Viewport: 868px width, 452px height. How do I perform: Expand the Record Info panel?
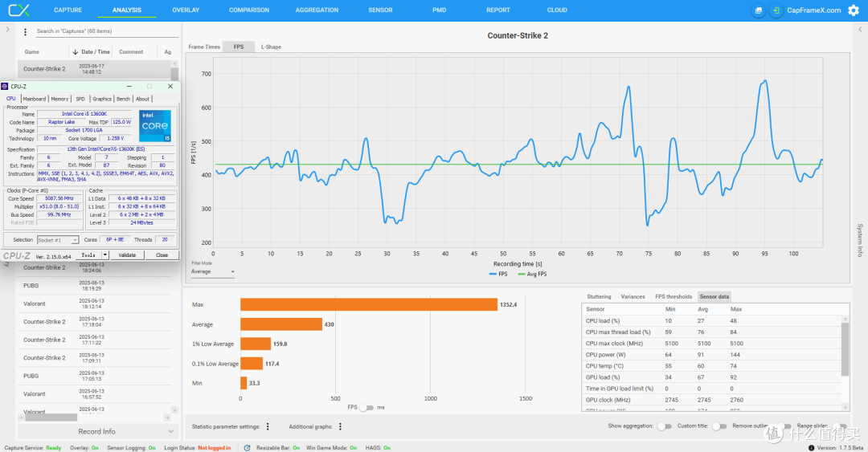point(97,432)
